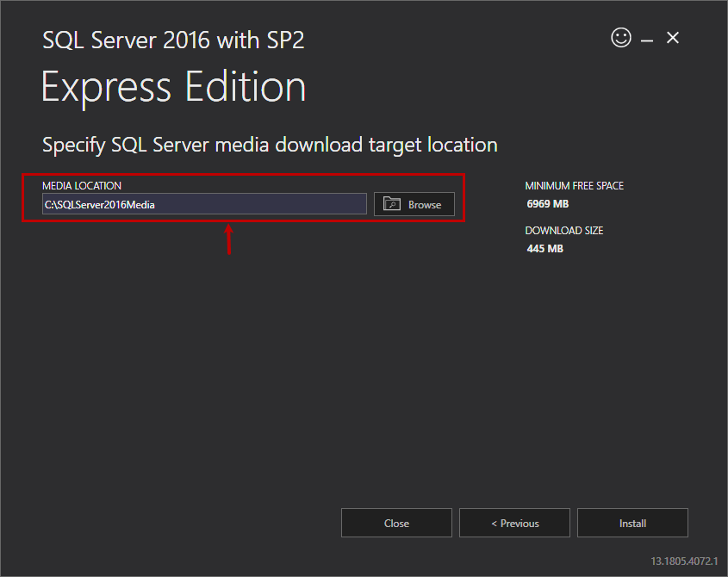Image resolution: width=728 pixels, height=577 pixels.
Task: Click the version number 13.1805.4072.1
Action: (x=684, y=561)
